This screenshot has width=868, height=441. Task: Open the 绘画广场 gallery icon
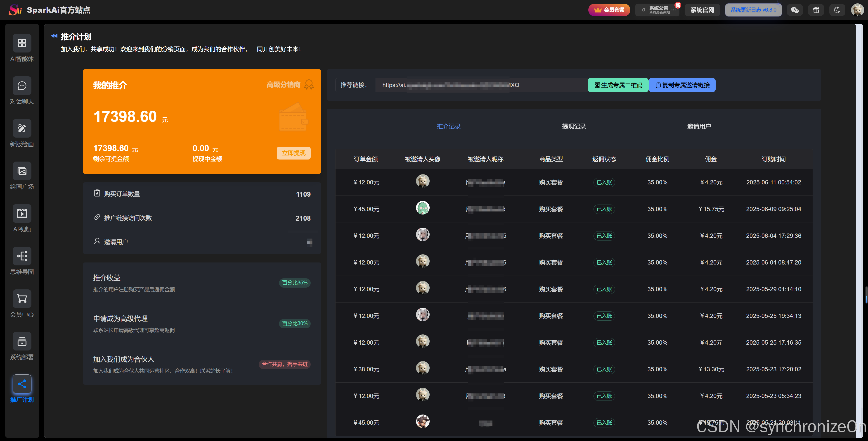pyautogui.click(x=22, y=171)
